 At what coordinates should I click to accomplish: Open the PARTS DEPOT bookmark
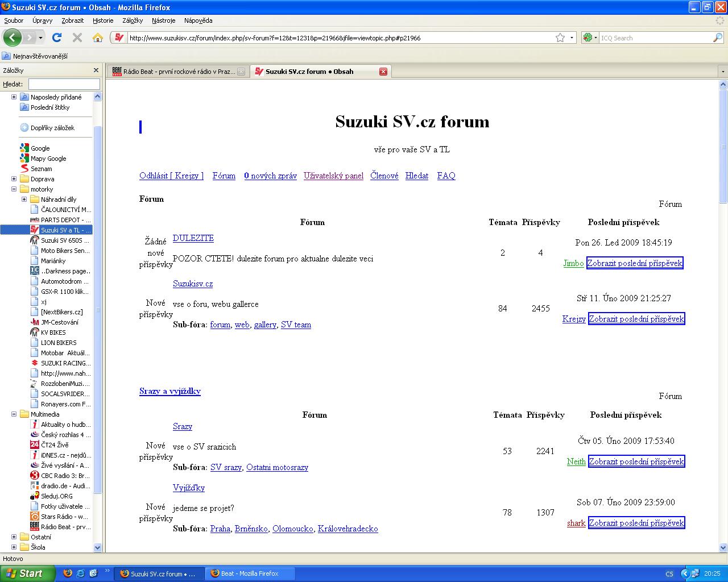60,220
